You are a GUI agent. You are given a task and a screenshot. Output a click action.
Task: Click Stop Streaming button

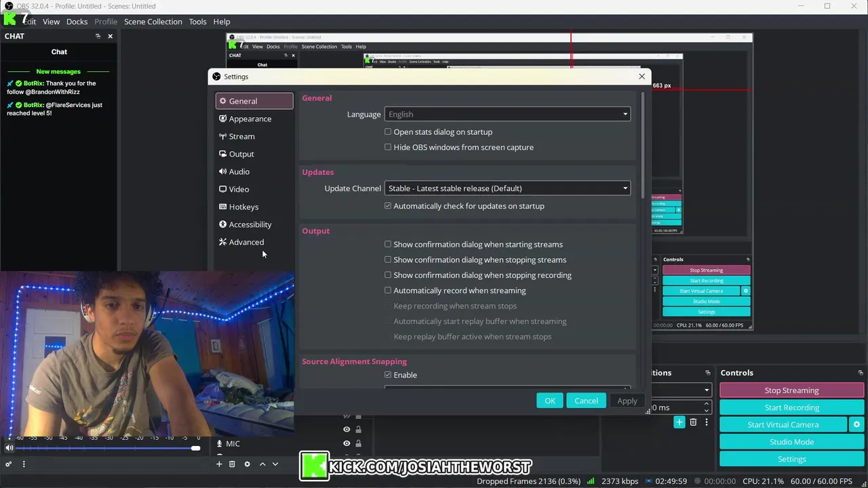point(791,390)
